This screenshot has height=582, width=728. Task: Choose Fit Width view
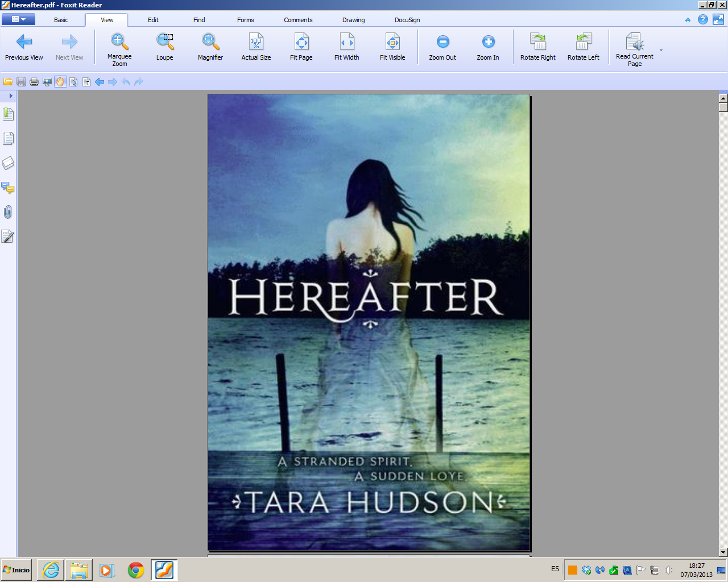[347, 47]
